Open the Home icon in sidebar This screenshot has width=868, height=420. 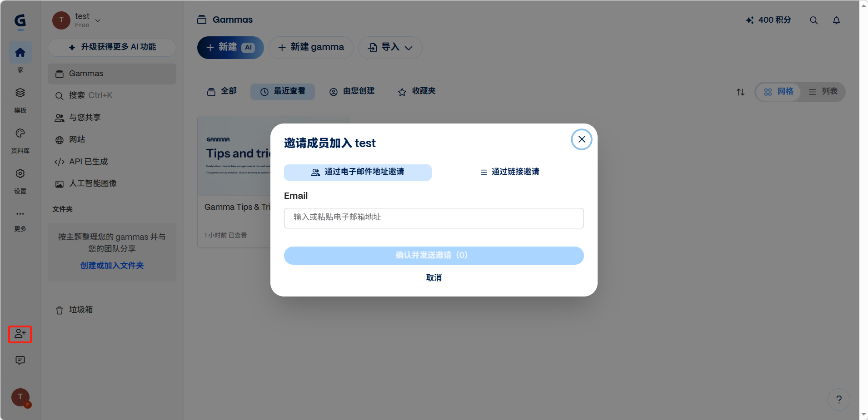(20, 53)
